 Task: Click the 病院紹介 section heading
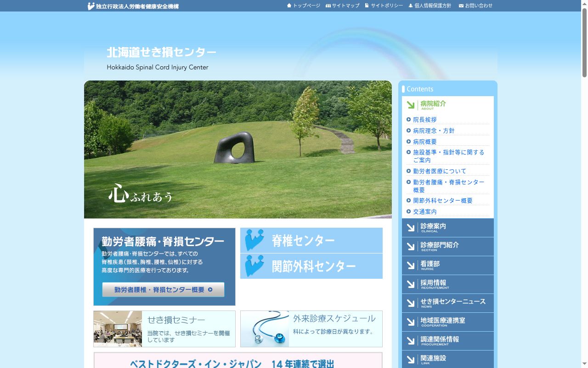click(x=433, y=104)
